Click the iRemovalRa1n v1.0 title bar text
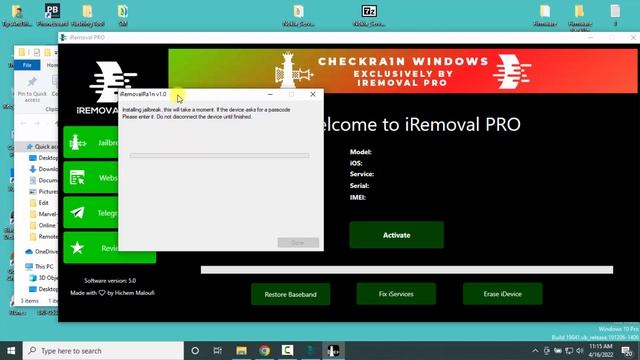The height and width of the screenshot is (360, 640). click(x=143, y=94)
